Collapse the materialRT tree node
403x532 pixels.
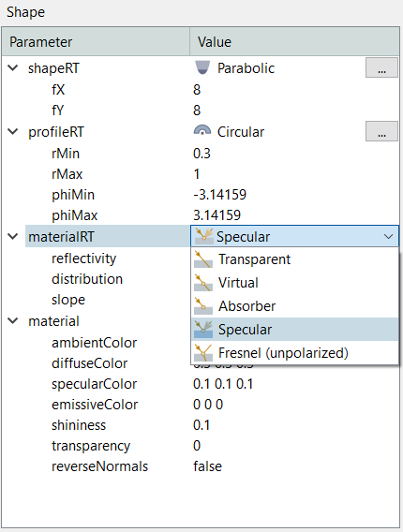coord(13,236)
